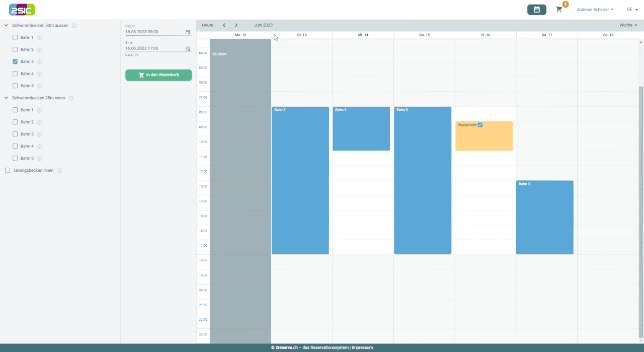This screenshot has height=352, width=644.
Task: Enable Trainingsbecken innen checkbox
Action: pyautogui.click(x=8, y=170)
